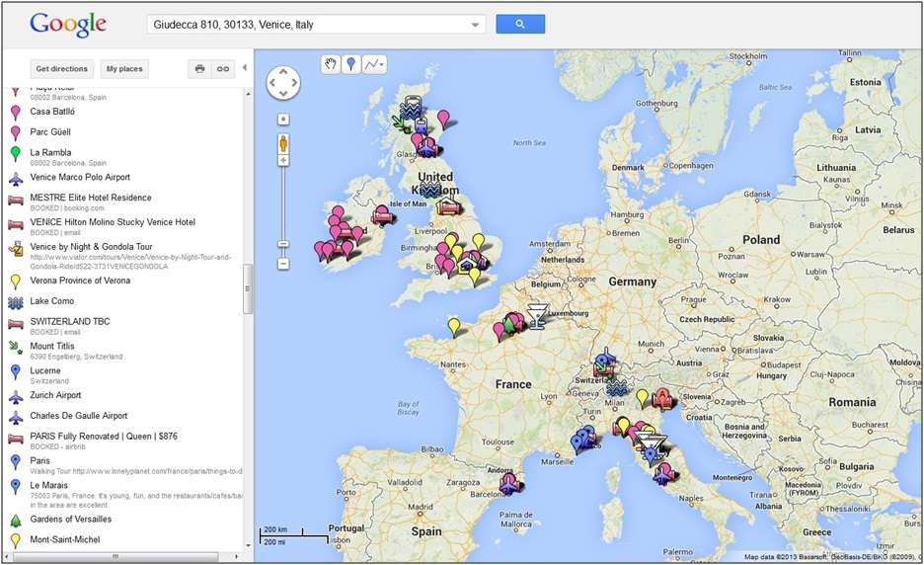Collapse the side panel with arrow
924x565 pixels.
pos(245,68)
